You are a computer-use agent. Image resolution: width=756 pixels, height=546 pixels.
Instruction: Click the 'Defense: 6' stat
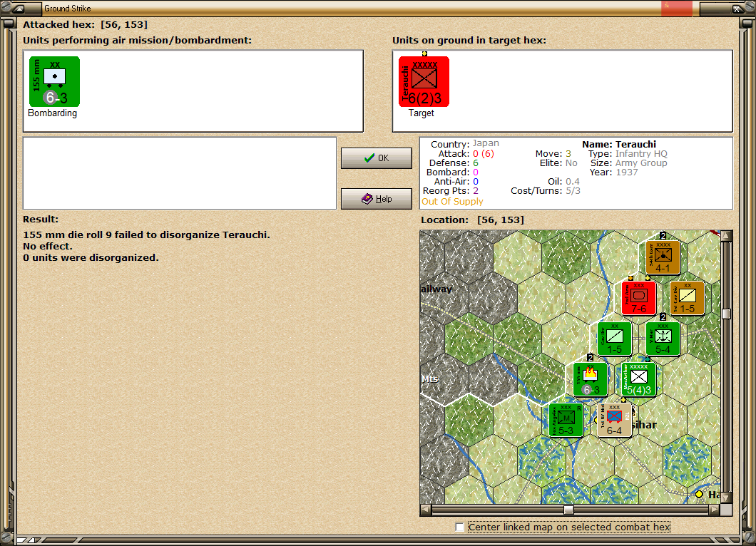click(454, 163)
